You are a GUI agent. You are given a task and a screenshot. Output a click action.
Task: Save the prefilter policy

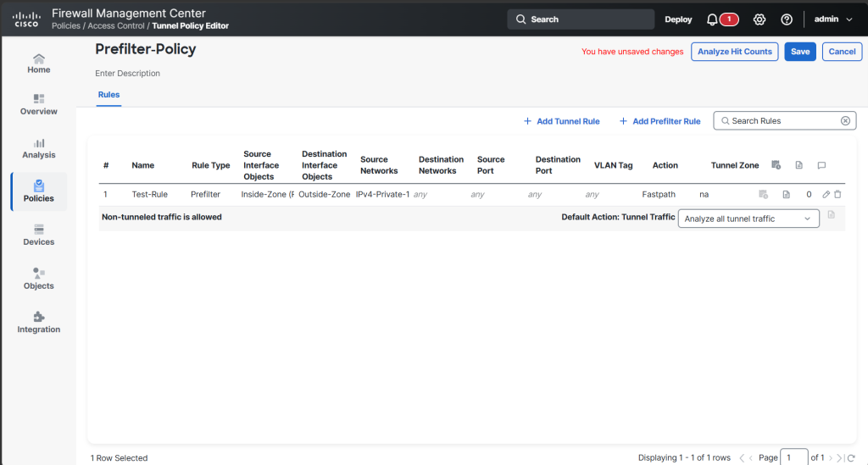pyautogui.click(x=800, y=52)
